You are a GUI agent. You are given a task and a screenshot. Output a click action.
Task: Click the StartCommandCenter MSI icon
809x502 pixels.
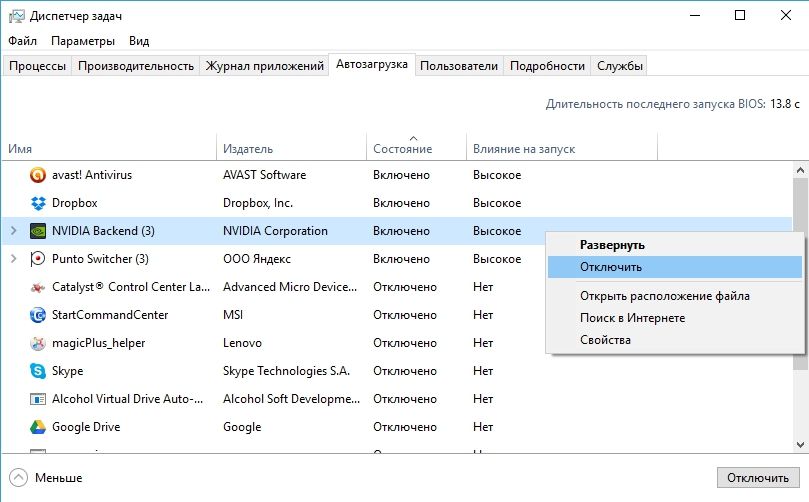(38, 315)
